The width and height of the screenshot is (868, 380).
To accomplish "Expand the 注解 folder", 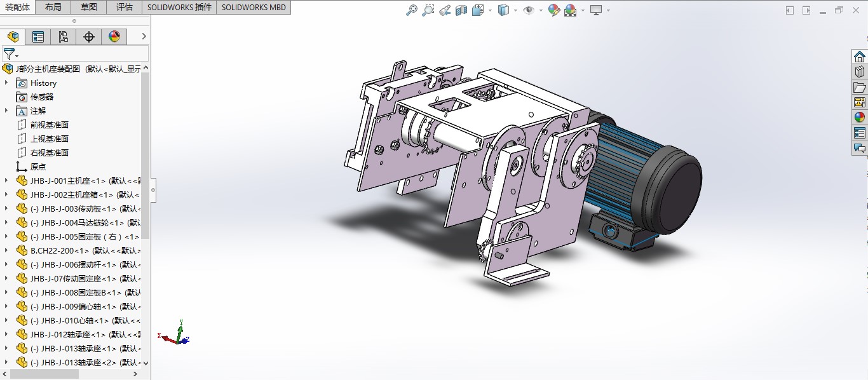I will 6,111.
